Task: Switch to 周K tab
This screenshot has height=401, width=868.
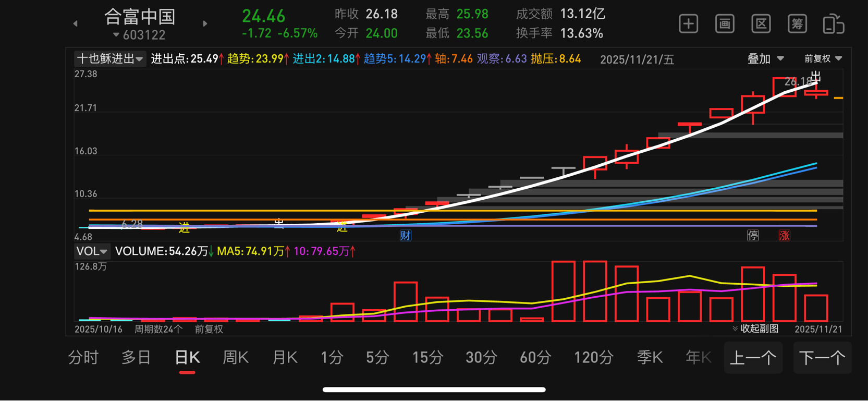Action: coord(236,358)
